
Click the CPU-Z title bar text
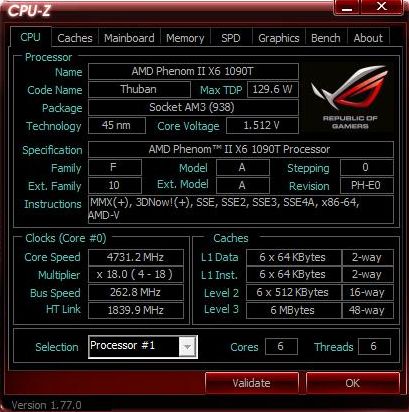pyautogui.click(x=29, y=11)
